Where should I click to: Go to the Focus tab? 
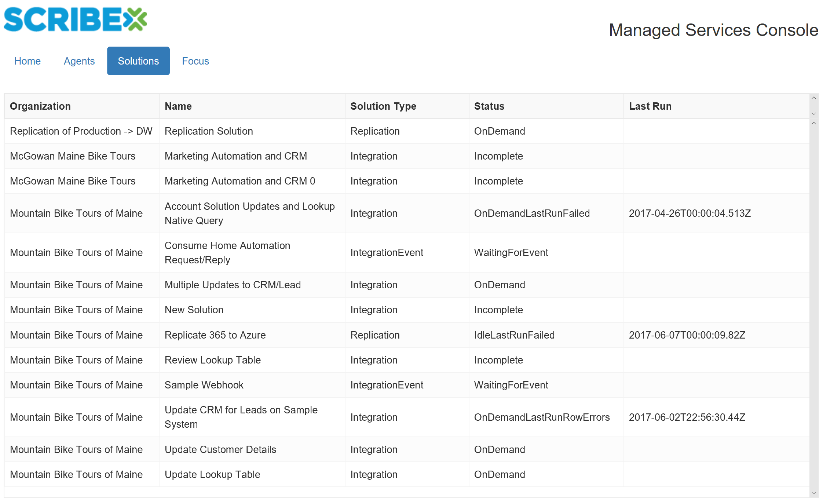tap(195, 61)
